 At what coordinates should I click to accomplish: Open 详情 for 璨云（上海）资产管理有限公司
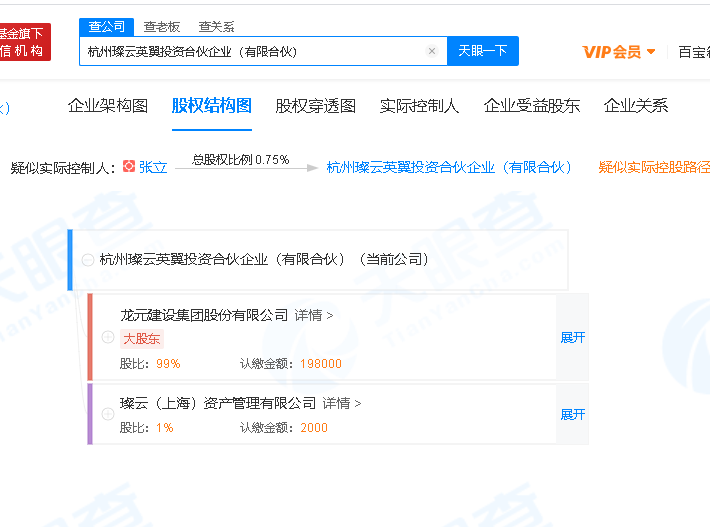click(x=342, y=403)
